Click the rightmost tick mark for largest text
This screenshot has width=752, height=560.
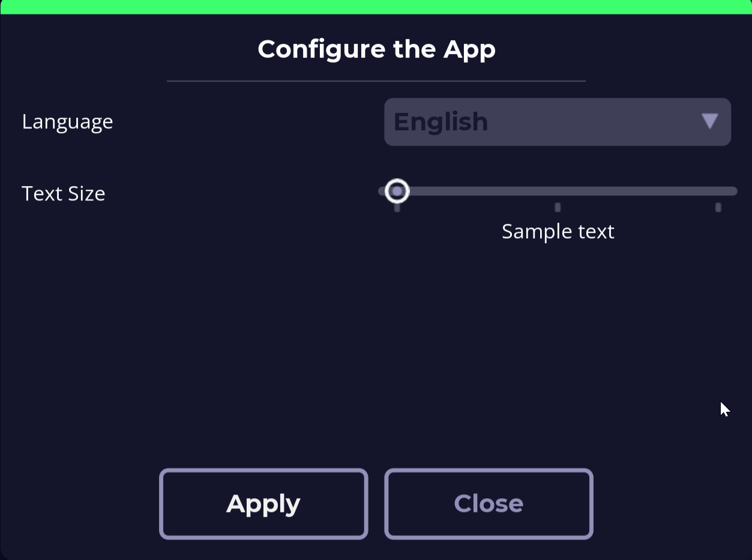718,207
